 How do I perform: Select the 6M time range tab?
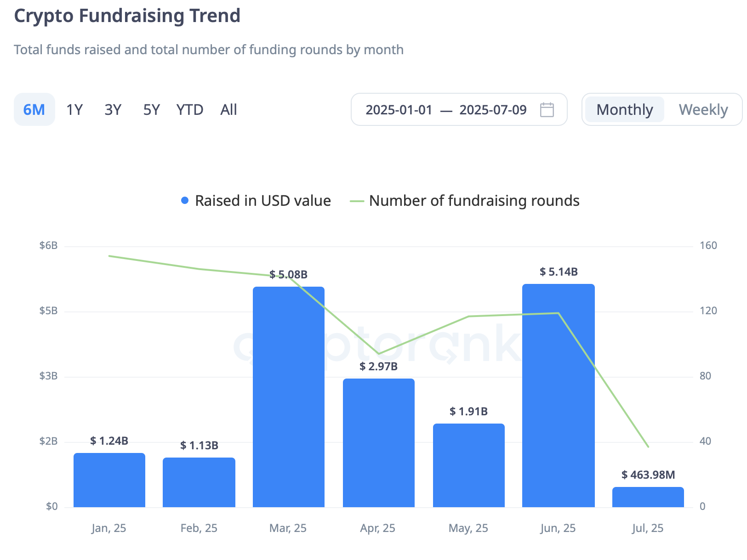click(x=34, y=110)
